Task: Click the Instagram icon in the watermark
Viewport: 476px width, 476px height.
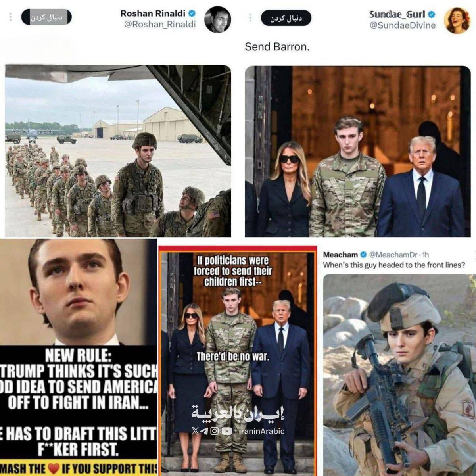Action: coord(215,431)
